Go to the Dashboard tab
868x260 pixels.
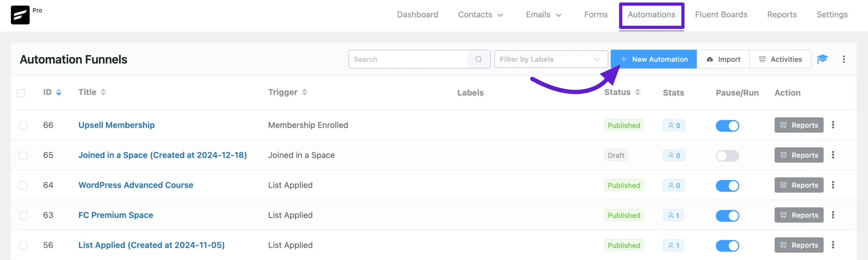coord(417,15)
